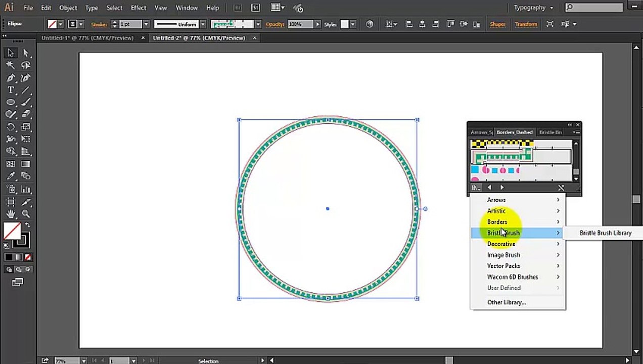This screenshot has height=364, width=643.
Task: Open the Window menu
Action: pos(187,8)
